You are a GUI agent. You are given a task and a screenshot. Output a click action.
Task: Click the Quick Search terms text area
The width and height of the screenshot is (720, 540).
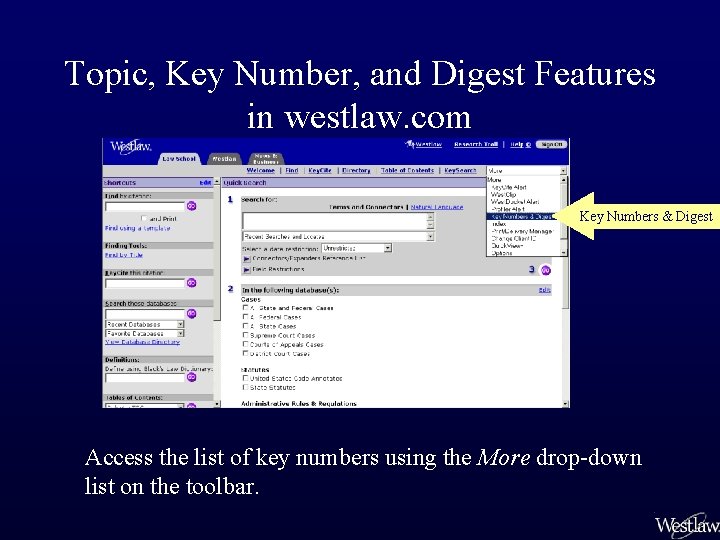[335, 222]
